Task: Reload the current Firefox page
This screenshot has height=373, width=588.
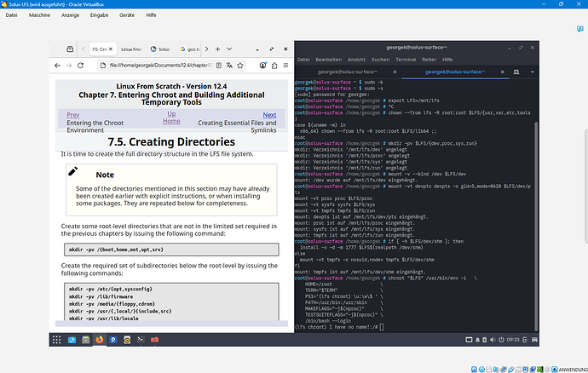Action: click(x=80, y=66)
